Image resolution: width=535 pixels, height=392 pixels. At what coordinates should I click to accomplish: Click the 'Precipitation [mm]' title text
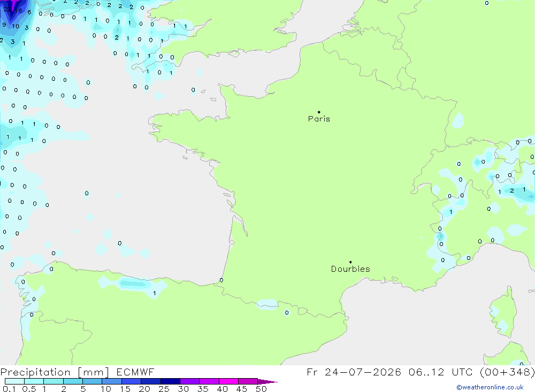55,372
